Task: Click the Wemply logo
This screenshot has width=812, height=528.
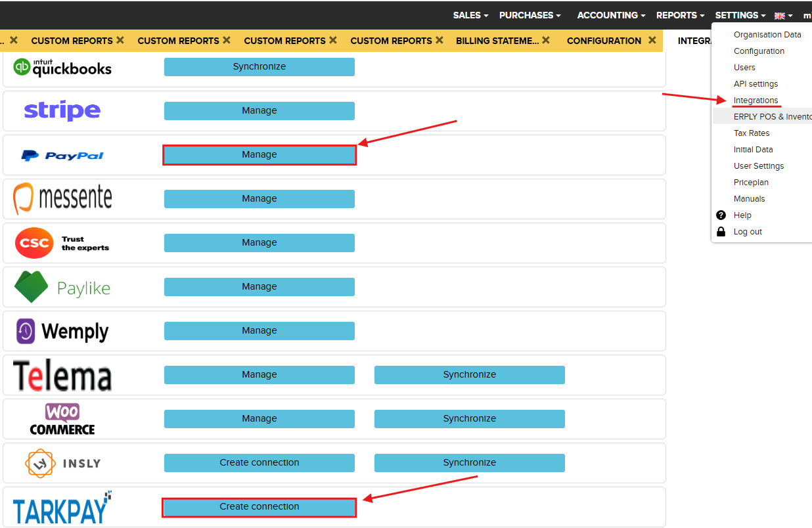Action: coord(62,331)
